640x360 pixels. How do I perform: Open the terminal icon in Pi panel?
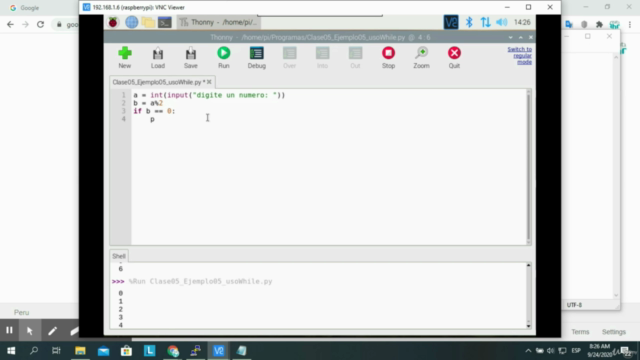(164, 22)
